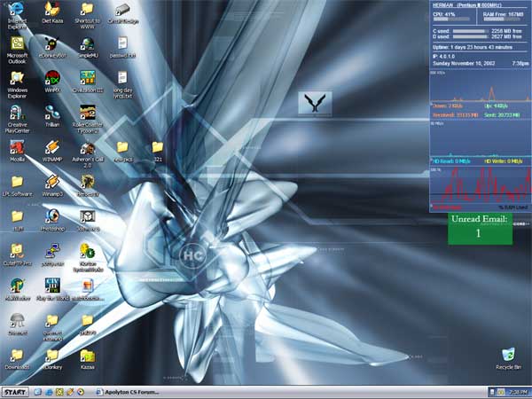Open RollerCoaster Tycoon 2 shortcut
This screenshot has width=532, height=399.
click(87, 113)
